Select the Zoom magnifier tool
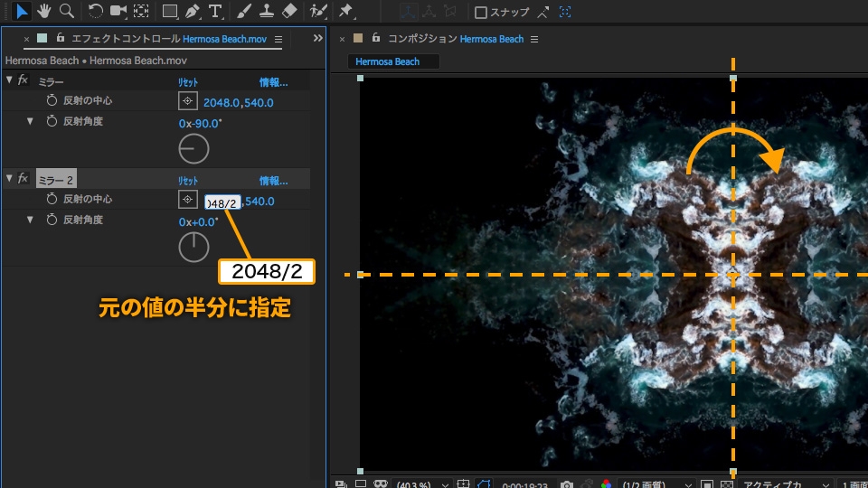Image resolution: width=868 pixels, height=488 pixels. tap(67, 11)
